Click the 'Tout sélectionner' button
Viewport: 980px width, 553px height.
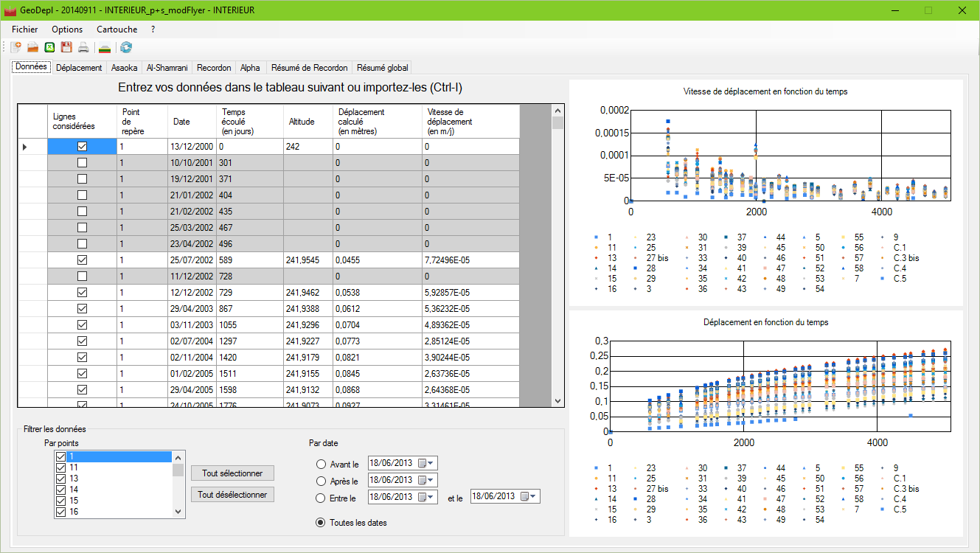coord(232,473)
